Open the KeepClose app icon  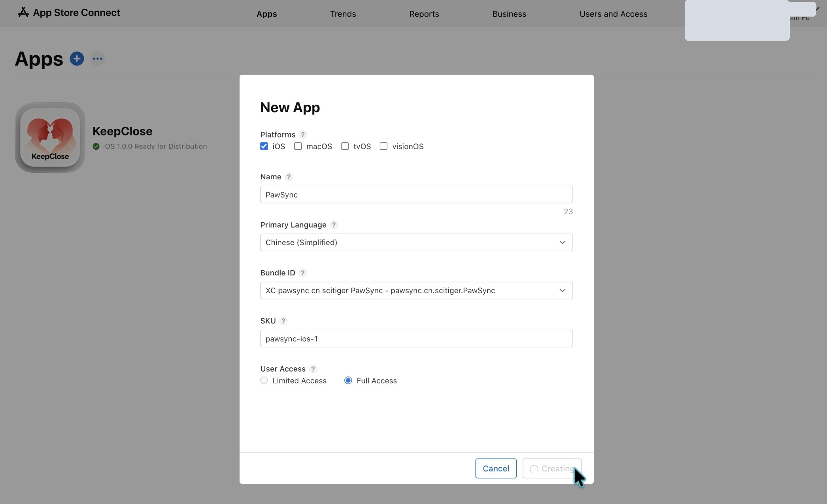pyautogui.click(x=50, y=137)
